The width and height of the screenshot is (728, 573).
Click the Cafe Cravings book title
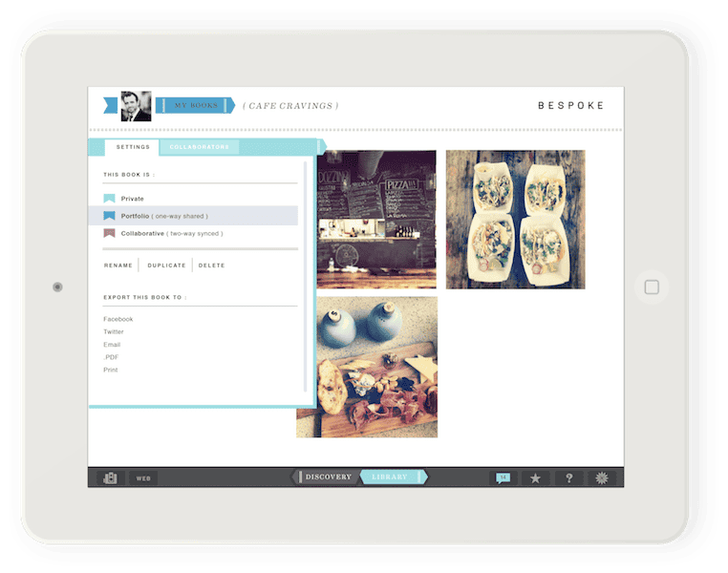coord(290,106)
